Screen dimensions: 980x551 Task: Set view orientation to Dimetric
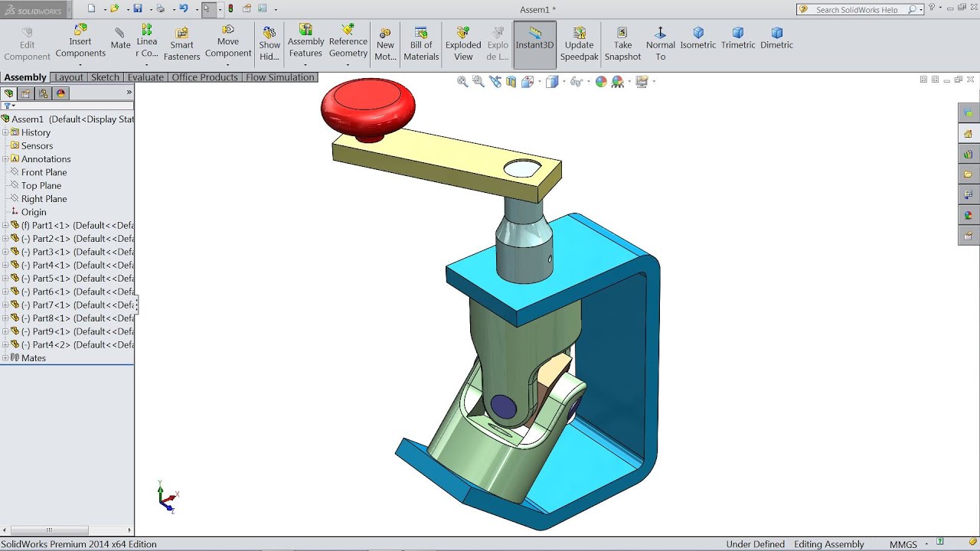click(777, 38)
